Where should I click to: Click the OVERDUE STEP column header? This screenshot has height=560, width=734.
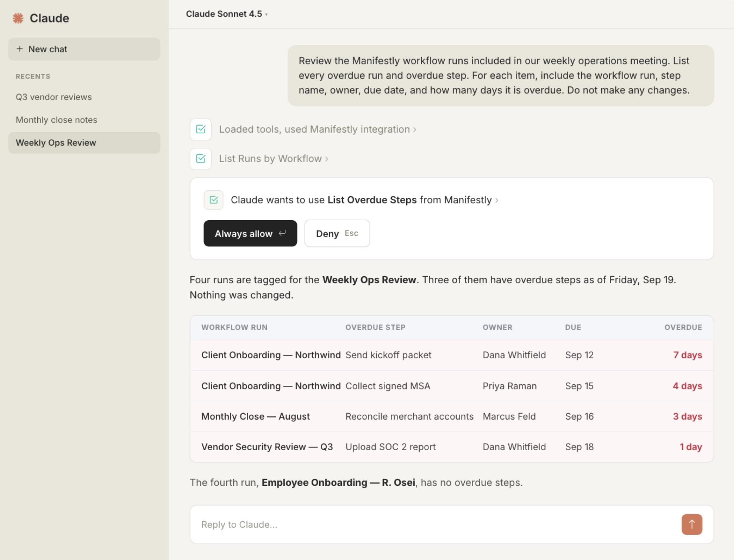[375, 327]
